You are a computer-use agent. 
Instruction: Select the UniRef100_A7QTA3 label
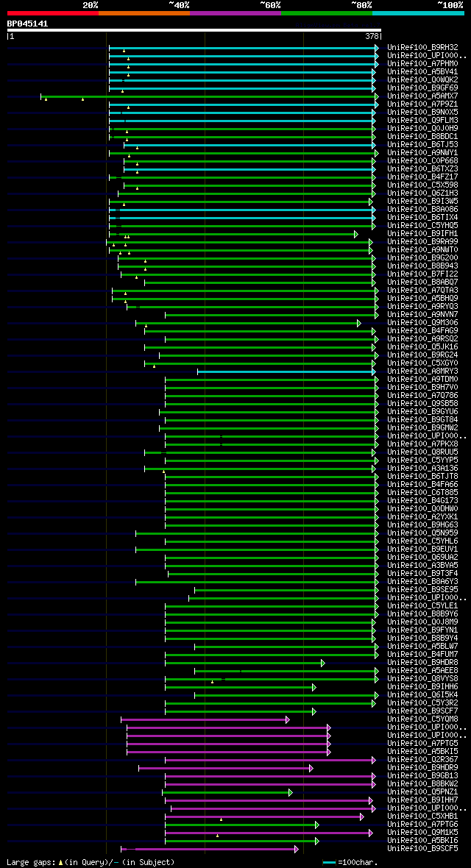422,291
